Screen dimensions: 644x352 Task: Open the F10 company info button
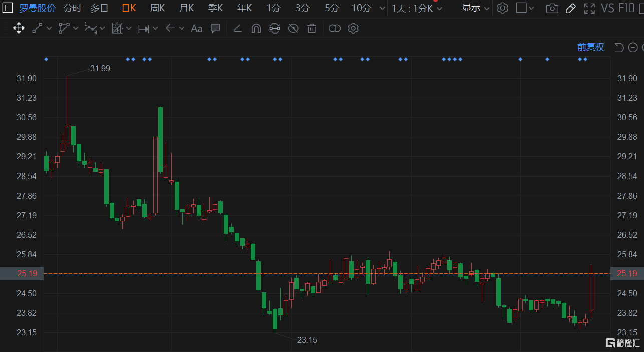(626, 8)
